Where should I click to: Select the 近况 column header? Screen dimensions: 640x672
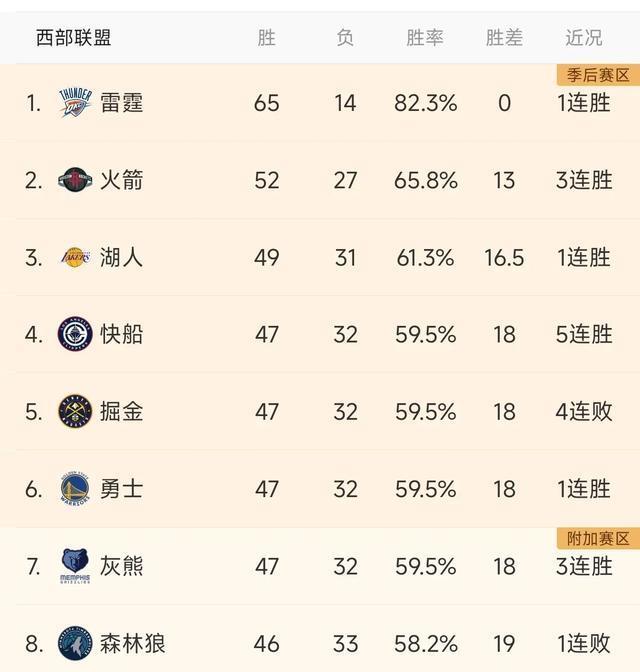click(x=584, y=38)
